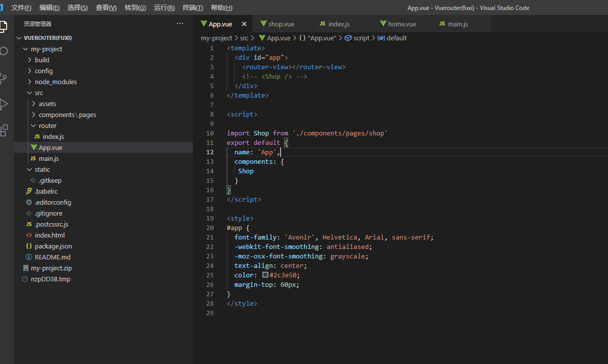Expand the node_modules folder
Screen dimensions: 608x364
point(29,82)
